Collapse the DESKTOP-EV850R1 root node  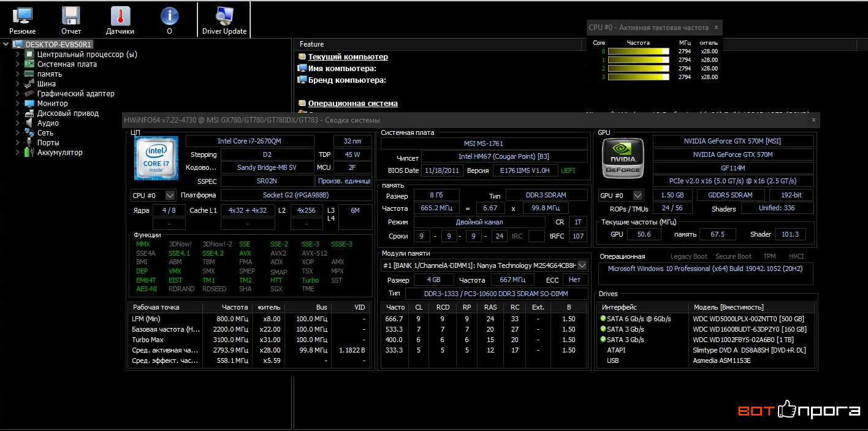tap(6, 44)
